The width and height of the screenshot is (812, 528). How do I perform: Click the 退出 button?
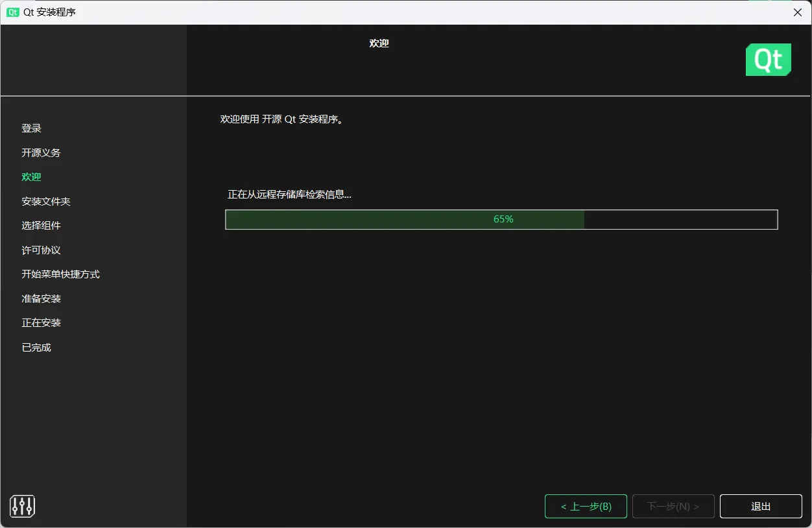pos(760,506)
